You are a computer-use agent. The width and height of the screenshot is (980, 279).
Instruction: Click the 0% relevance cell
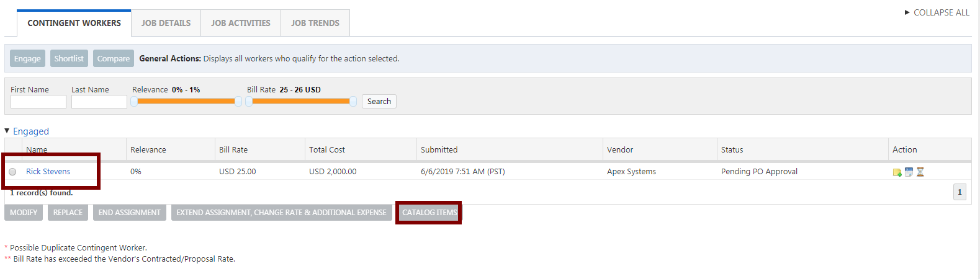[136, 172]
